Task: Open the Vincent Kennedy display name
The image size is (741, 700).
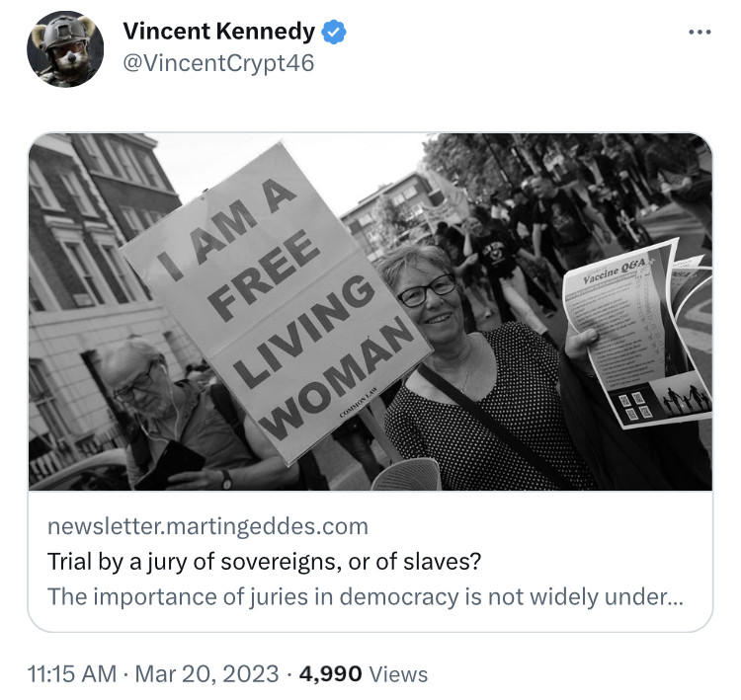Action: pos(218,33)
